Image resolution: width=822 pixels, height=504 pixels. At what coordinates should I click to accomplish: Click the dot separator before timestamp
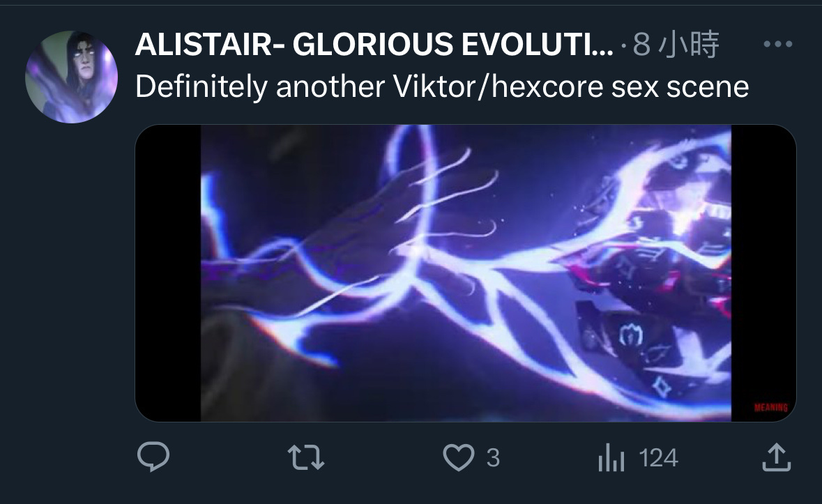click(623, 47)
